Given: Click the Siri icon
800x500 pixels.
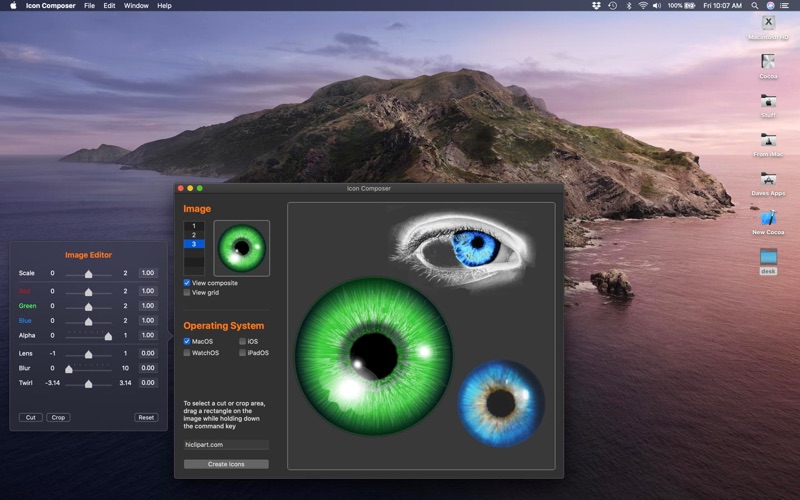Looking at the screenshot, I should (x=770, y=6).
